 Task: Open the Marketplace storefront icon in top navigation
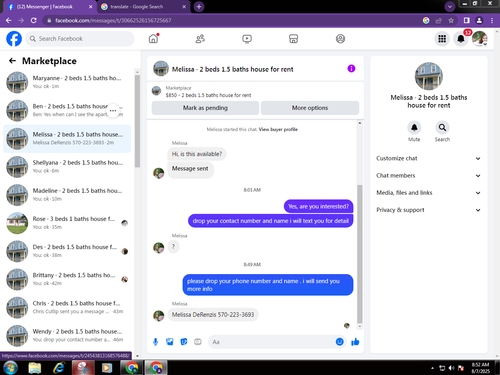click(x=293, y=39)
